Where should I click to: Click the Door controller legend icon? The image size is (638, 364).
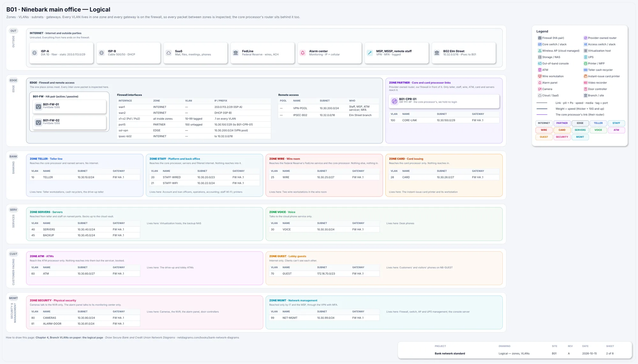click(x=585, y=89)
